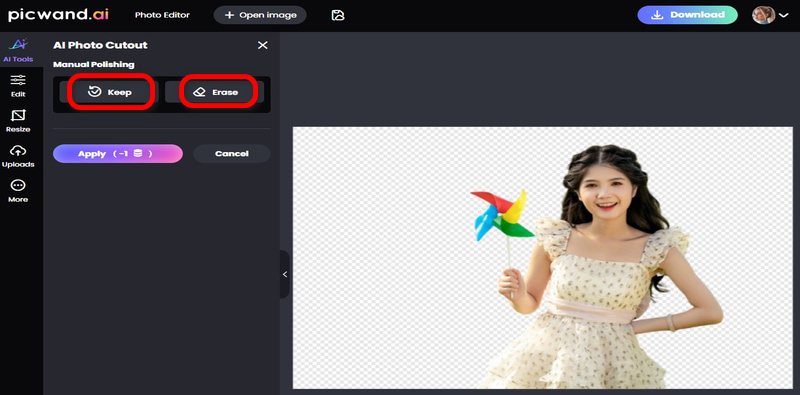Image resolution: width=800 pixels, height=395 pixels.
Task: Open the Photo Editor tab
Action: [162, 15]
